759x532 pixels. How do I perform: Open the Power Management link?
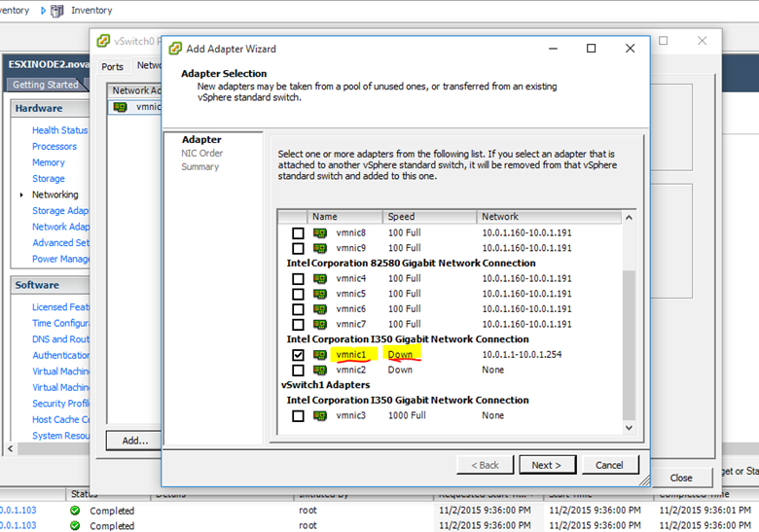coord(60,259)
